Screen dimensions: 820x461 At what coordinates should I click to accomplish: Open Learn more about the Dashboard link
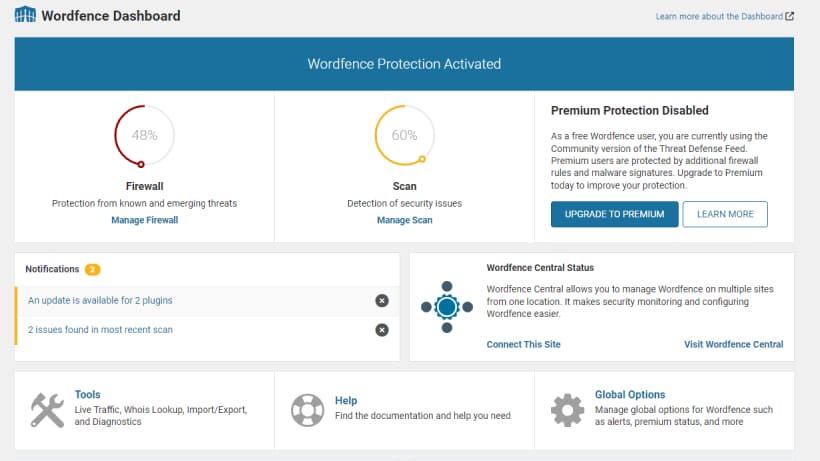[x=719, y=17]
